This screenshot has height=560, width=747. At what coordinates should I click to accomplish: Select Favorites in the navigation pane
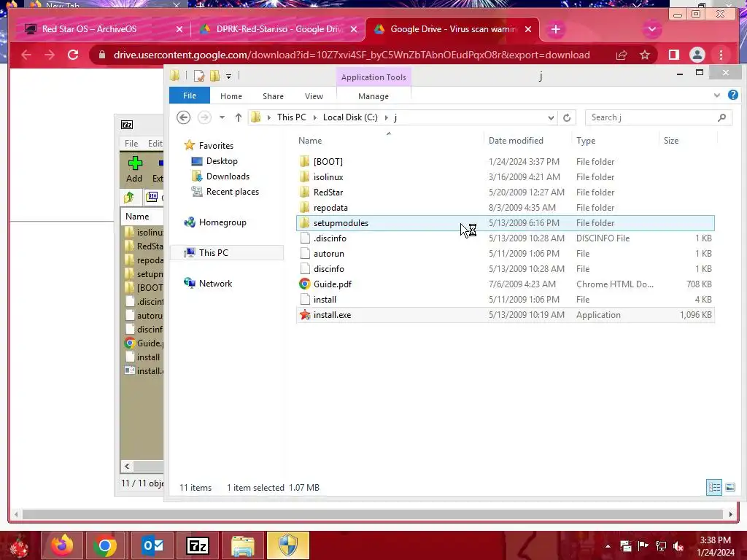(216, 146)
